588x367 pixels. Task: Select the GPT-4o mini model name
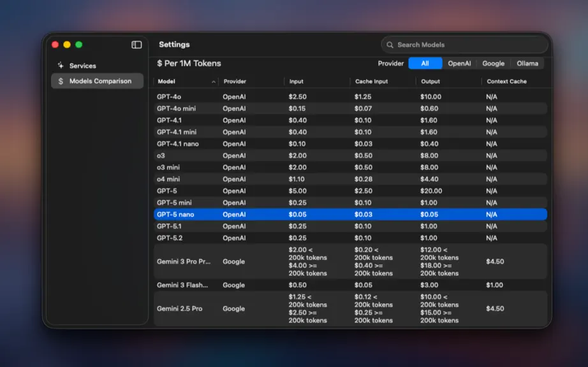pyautogui.click(x=176, y=108)
